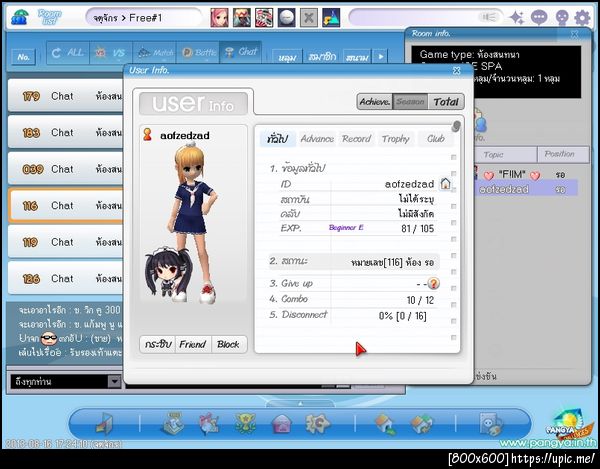Open the Trophy tab in User Info
Screen dimensions: 600x469
click(396, 138)
